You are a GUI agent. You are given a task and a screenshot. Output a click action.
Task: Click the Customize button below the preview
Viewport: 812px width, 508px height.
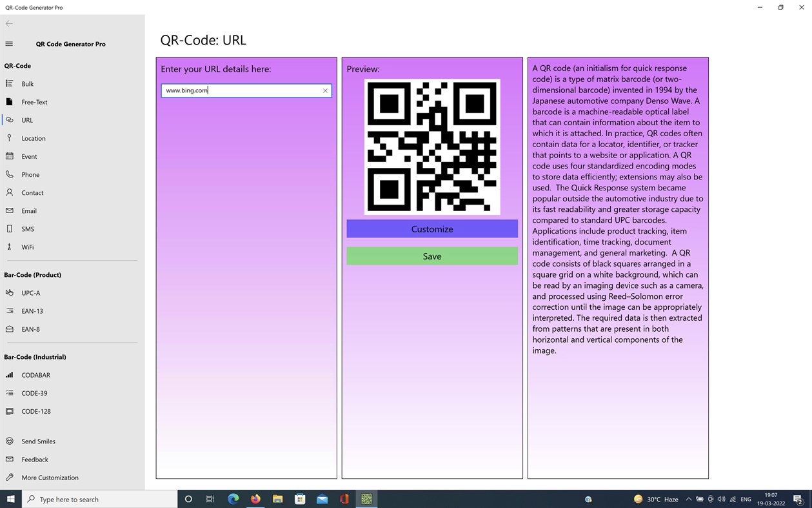(x=431, y=229)
